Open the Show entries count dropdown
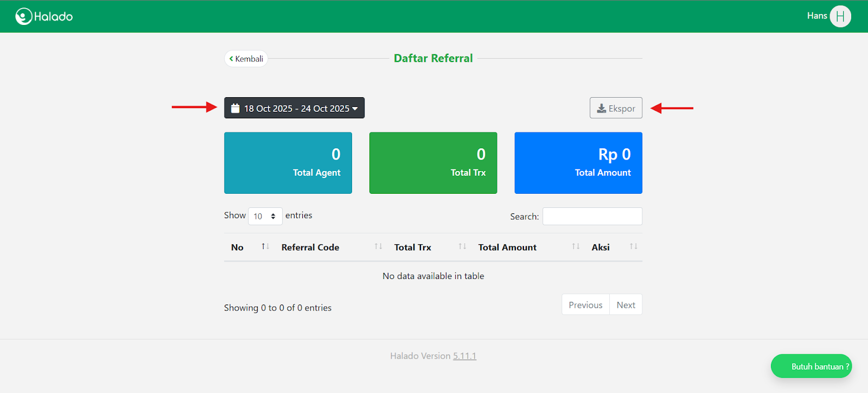The width and height of the screenshot is (868, 393). tap(265, 216)
